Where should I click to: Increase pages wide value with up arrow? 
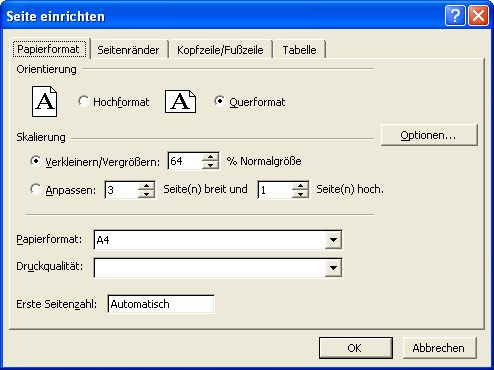[146, 186]
